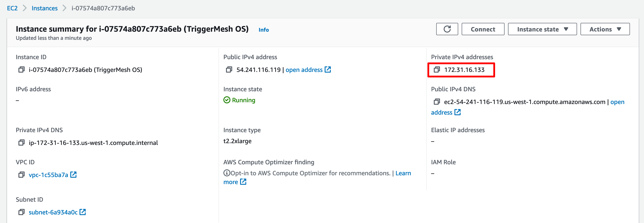This screenshot has height=223, width=644.
Task: Click the Elastic IP addresses label
Action: coord(458,130)
